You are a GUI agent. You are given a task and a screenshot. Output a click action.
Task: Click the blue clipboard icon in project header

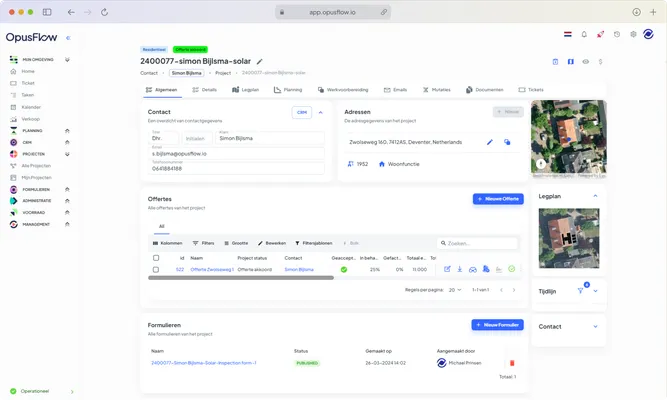coord(555,62)
